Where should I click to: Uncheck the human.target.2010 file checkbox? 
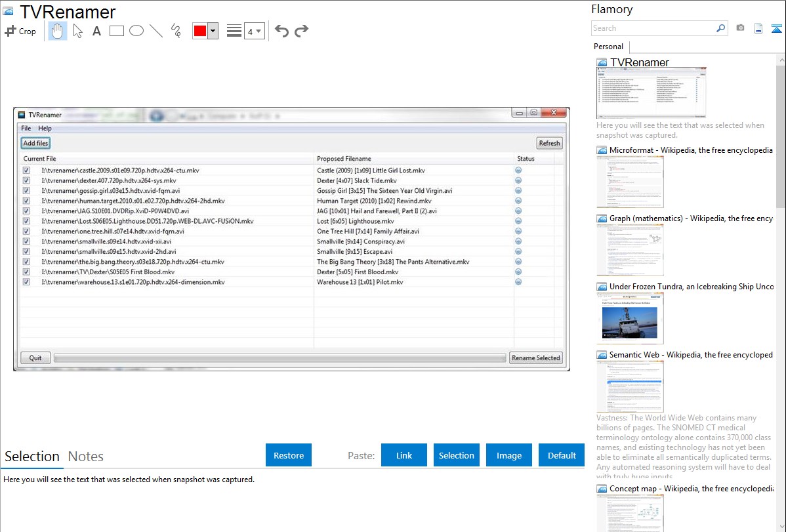(x=26, y=201)
